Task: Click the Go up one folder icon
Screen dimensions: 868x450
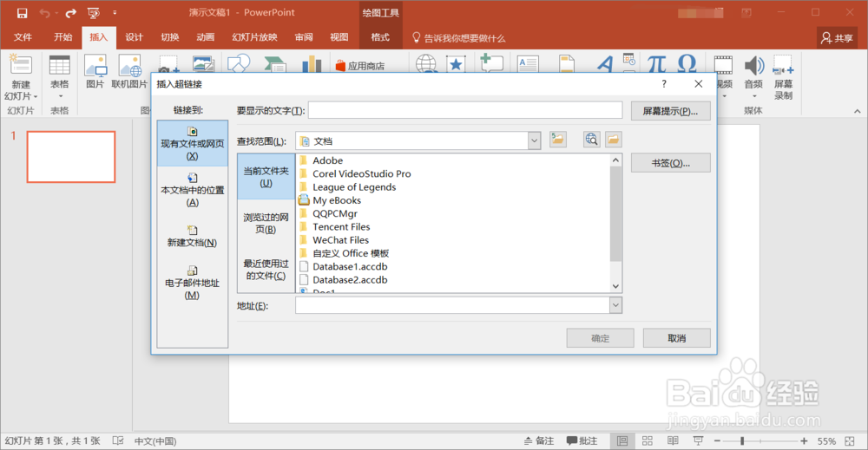Action: 558,140
